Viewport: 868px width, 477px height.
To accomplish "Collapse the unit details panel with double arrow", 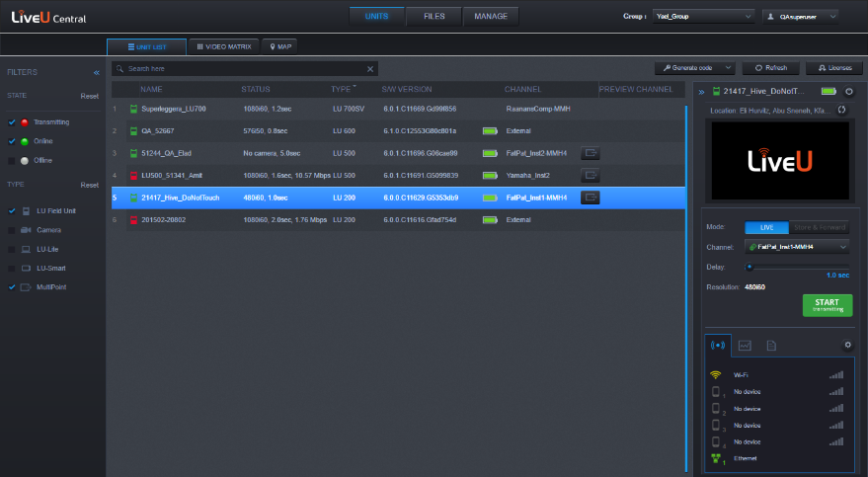I will pyautogui.click(x=701, y=92).
